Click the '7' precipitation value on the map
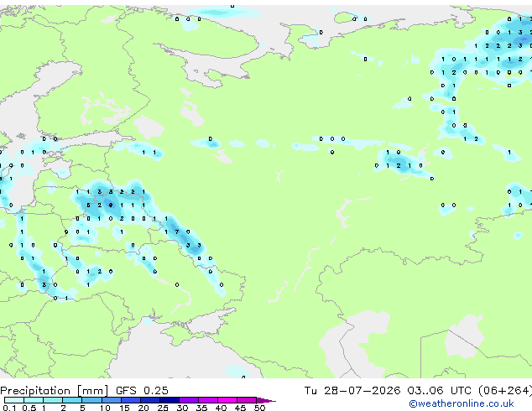 point(177,232)
